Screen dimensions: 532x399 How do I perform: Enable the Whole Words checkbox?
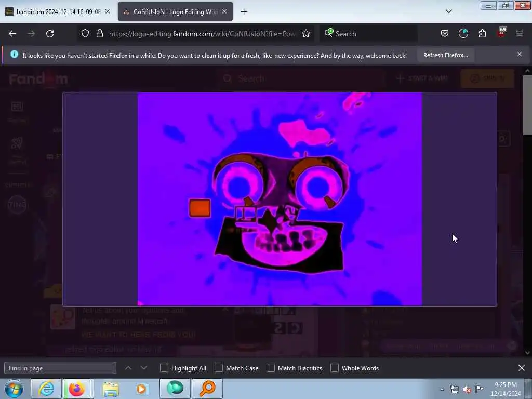[x=335, y=368]
